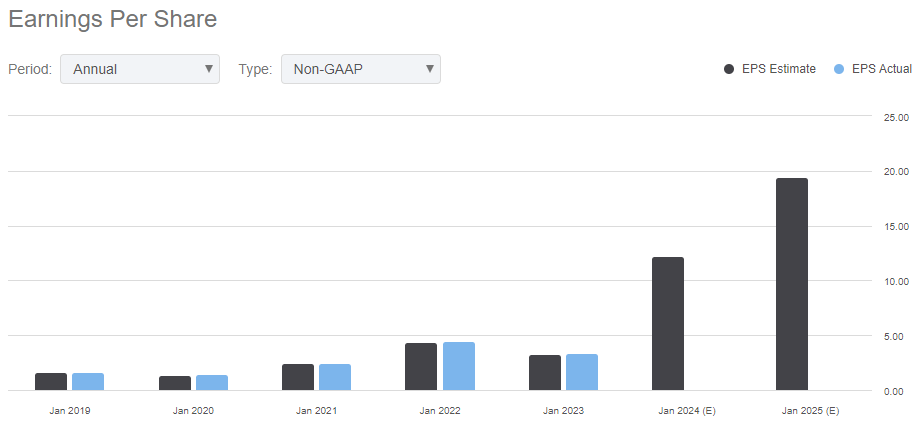Select the Jan 2021 EPS Estimate bar

(298, 377)
